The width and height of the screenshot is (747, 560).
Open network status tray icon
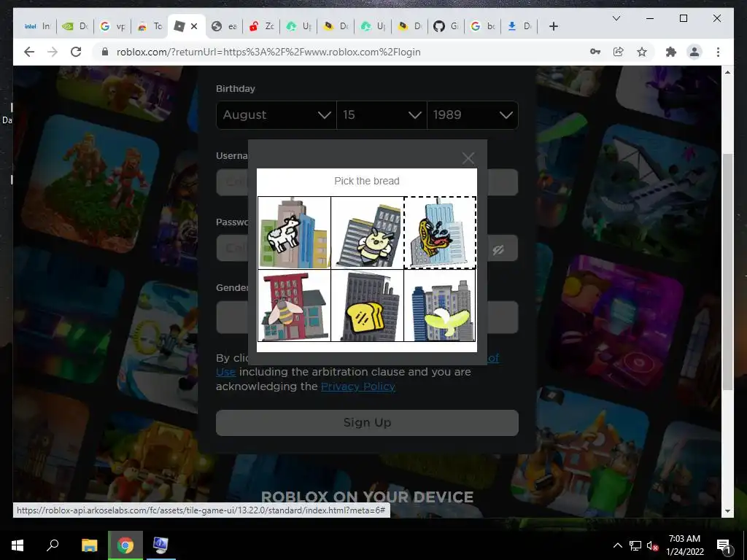click(635, 545)
